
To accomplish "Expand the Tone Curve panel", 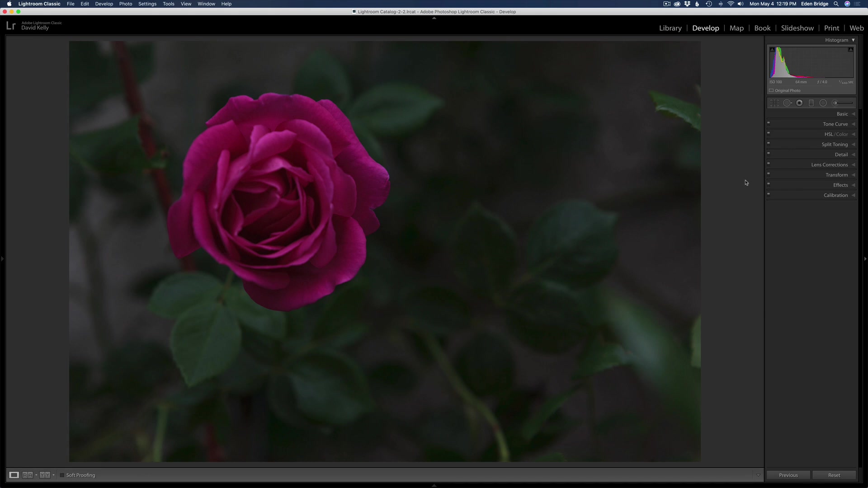I will pos(853,124).
